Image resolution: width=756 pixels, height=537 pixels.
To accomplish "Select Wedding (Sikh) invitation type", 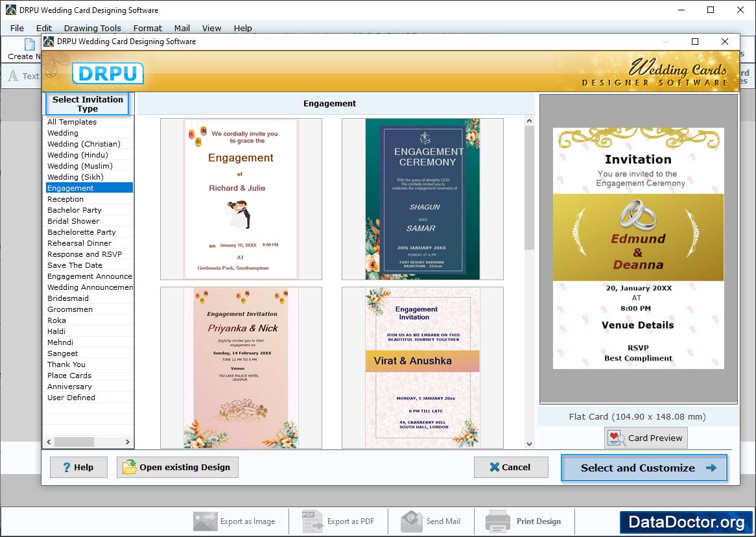I will [89, 177].
